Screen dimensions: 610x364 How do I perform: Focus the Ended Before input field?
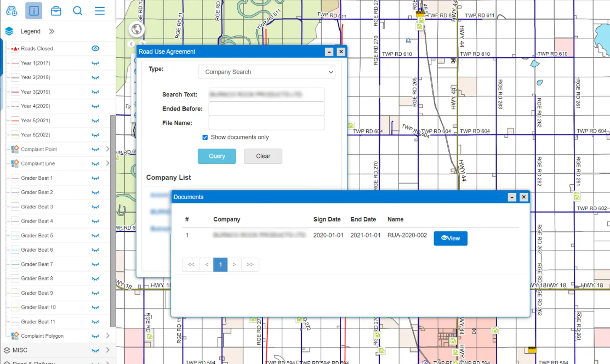pos(266,109)
